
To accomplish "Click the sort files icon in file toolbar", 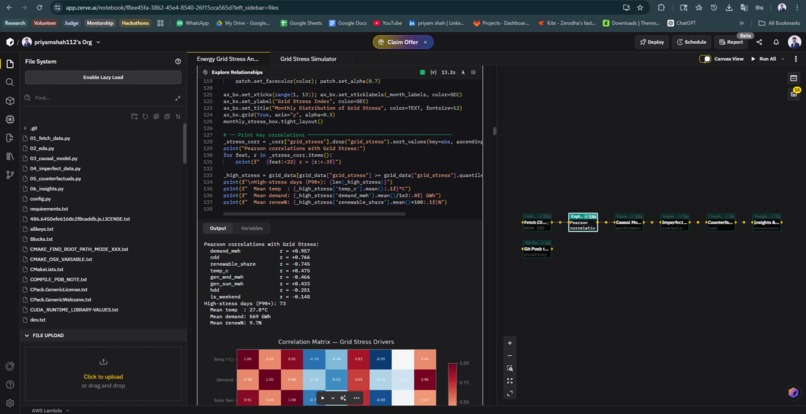I will pyautogui.click(x=178, y=117).
